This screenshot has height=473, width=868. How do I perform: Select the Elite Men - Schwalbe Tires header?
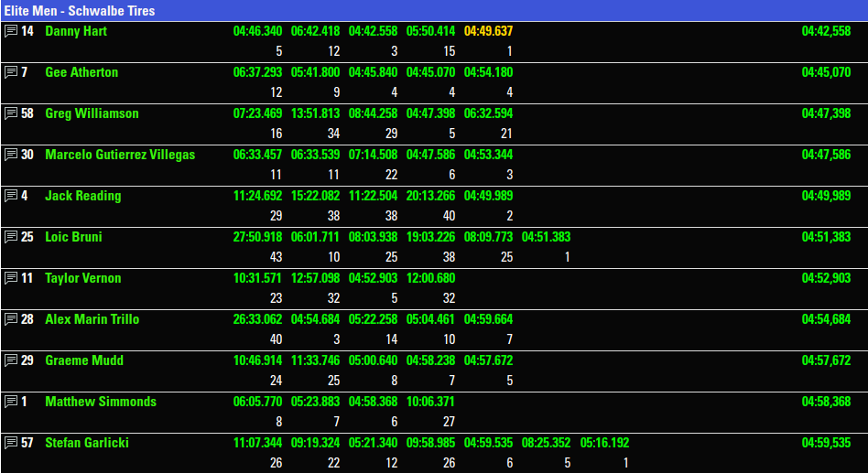point(80,11)
